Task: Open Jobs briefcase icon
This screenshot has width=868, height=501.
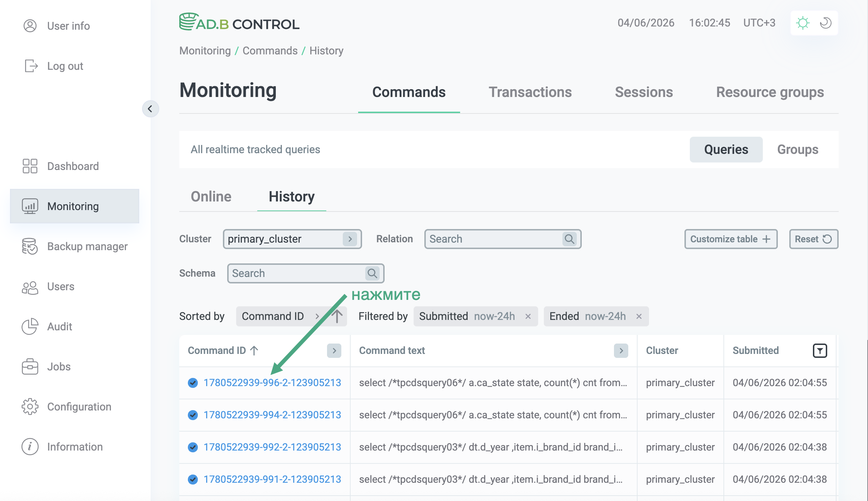Action: click(x=30, y=366)
